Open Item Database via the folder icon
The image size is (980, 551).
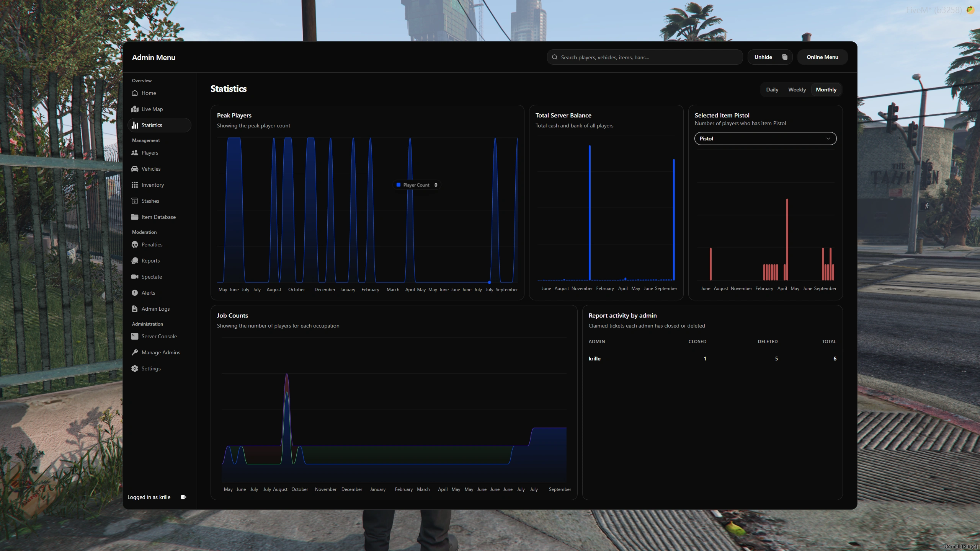pyautogui.click(x=135, y=217)
